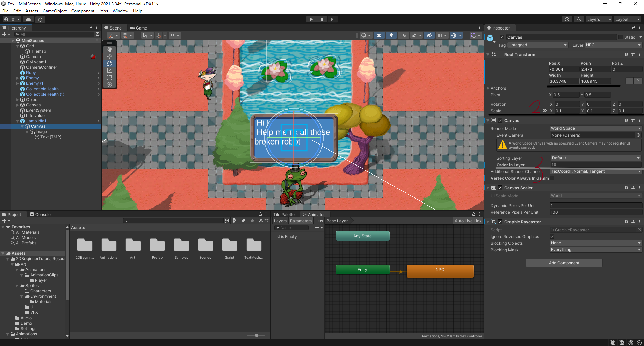Open the Parameters tab in Animator
The width and height of the screenshot is (644, 346).
[x=301, y=221]
